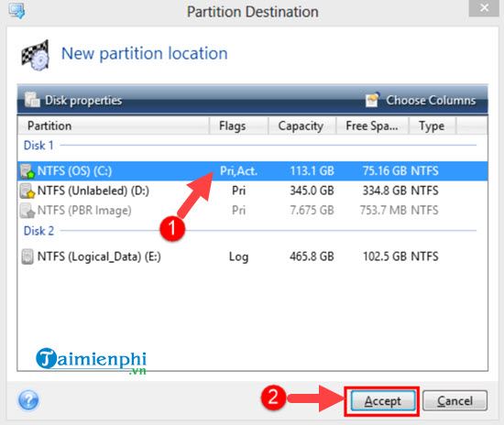Open Disk properties from the toolbar
Viewport: 504px width, 425px height.
(74, 100)
